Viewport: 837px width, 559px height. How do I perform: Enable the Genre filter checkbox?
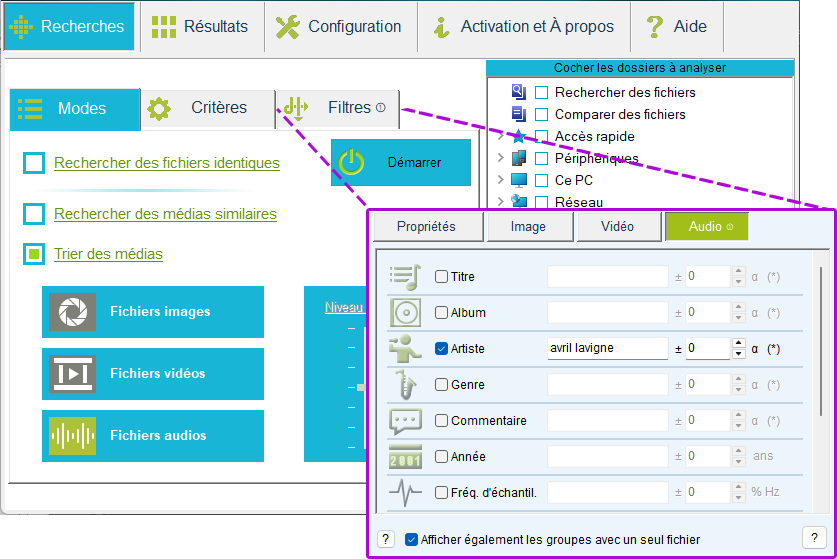[x=441, y=384]
